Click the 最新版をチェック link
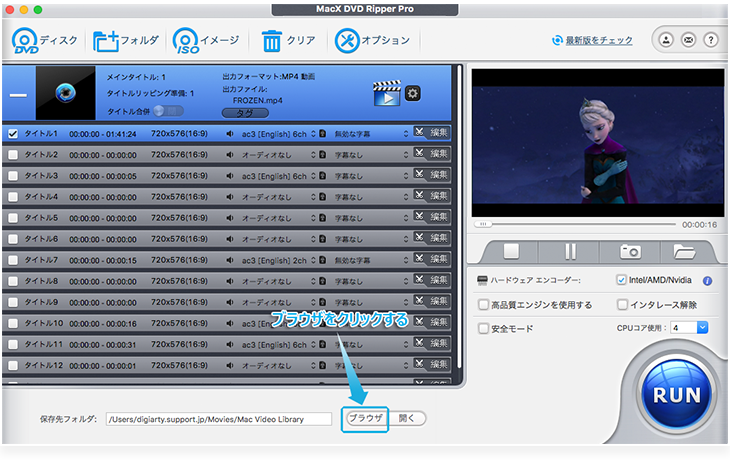 click(x=599, y=41)
